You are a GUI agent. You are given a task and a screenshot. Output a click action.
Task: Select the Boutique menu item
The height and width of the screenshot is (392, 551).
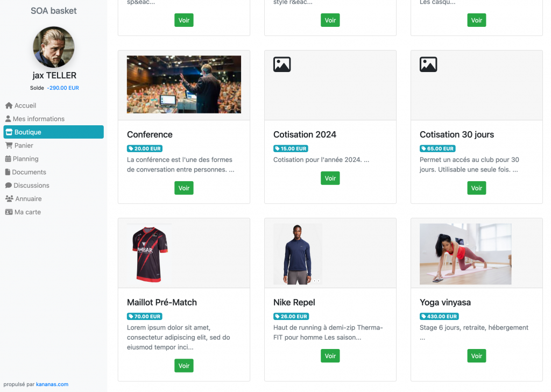53,132
